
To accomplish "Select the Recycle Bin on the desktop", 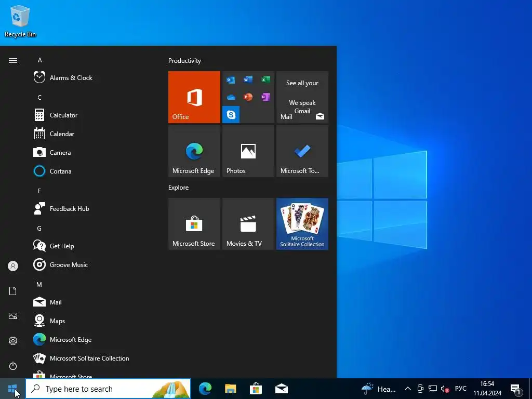I will pyautogui.click(x=20, y=21).
